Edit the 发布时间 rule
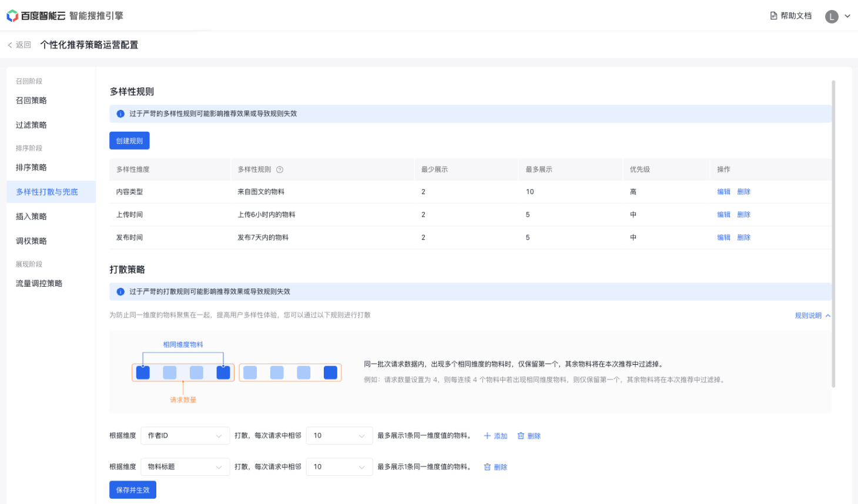This screenshot has height=504, width=858. [723, 238]
